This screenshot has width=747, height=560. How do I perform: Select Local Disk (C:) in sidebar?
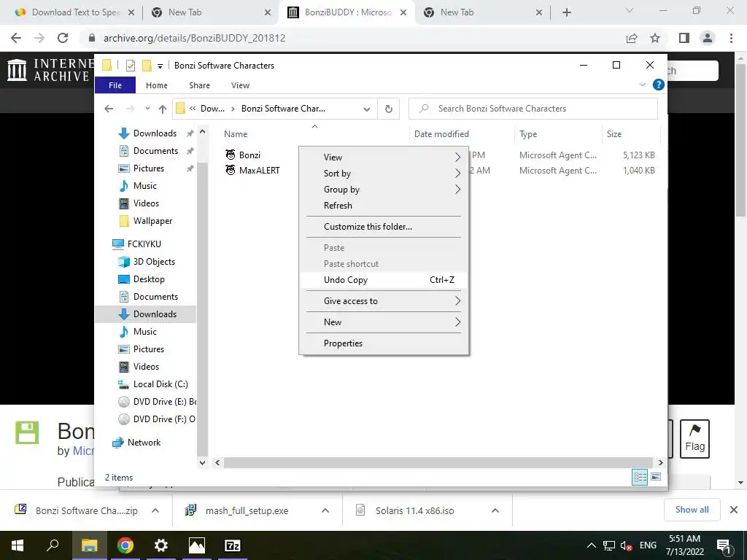coord(152,384)
